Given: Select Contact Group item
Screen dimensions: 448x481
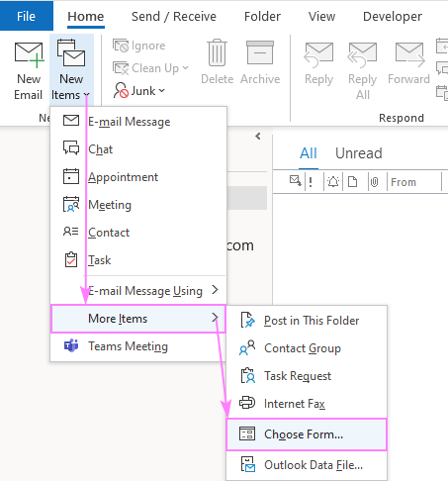Looking at the screenshot, I should (307, 348).
